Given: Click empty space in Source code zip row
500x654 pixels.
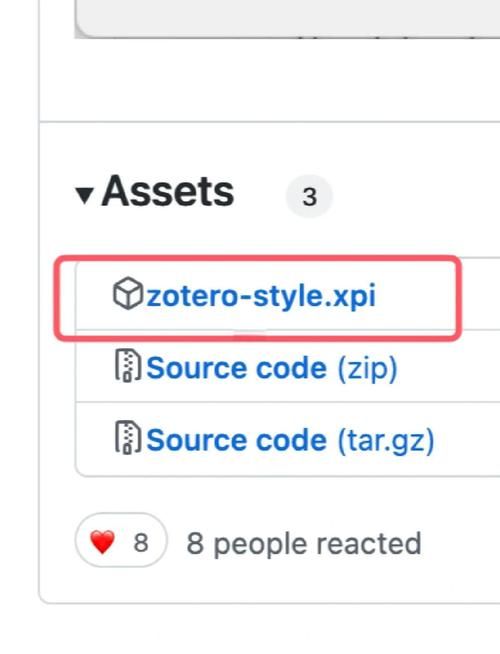Looking at the screenshot, I should click(449, 366).
